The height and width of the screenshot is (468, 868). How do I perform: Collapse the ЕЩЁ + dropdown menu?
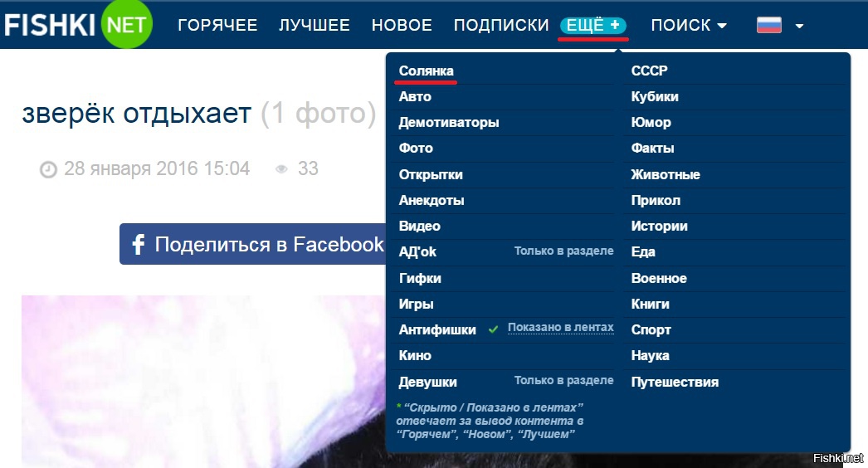pyautogui.click(x=593, y=26)
